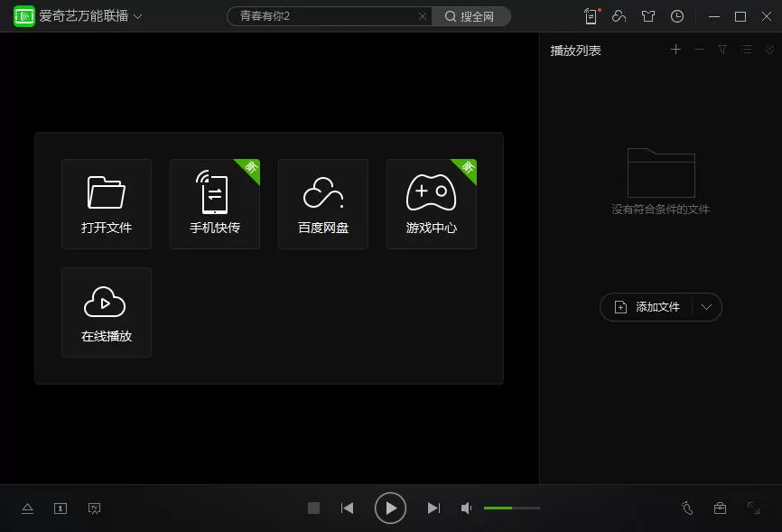
Task: Mute the volume speaker icon
Action: pos(466,508)
